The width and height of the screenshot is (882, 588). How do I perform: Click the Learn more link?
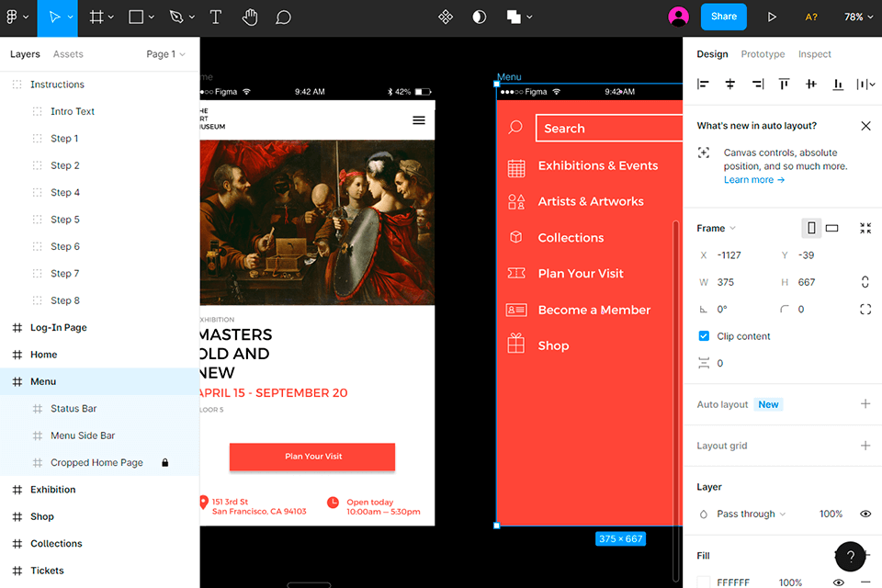click(x=753, y=179)
